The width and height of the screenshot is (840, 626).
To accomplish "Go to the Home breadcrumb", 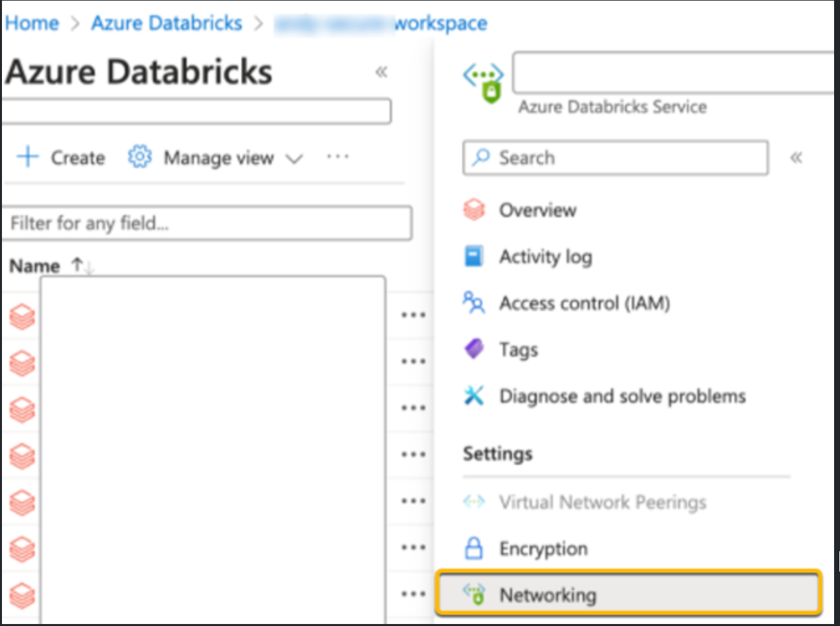I will [x=32, y=24].
